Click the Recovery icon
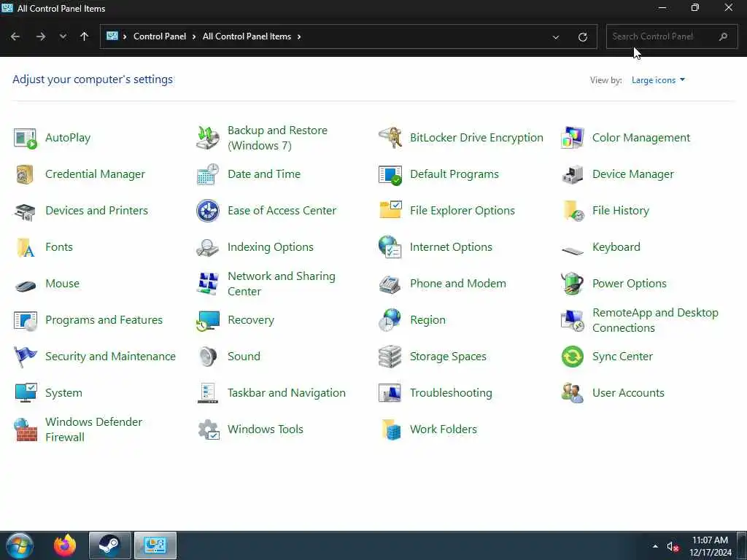The height and width of the screenshot is (560, 747). (208, 321)
